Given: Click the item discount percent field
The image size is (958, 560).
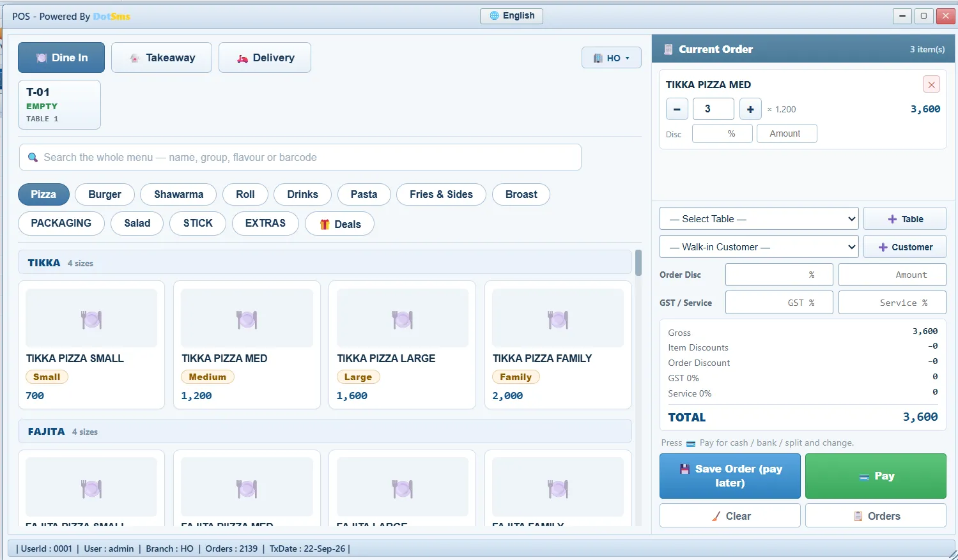Looking at the screenshot, I should (x=722, y=133).
